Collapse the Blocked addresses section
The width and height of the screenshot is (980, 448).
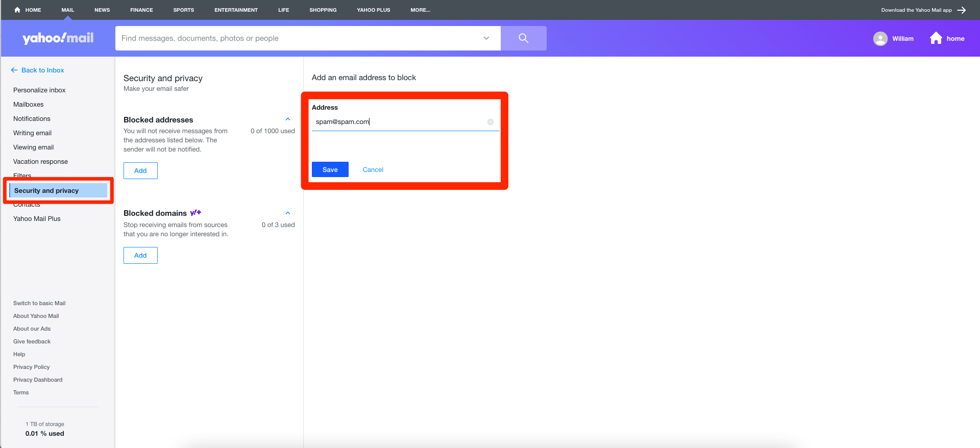(288, 119)
